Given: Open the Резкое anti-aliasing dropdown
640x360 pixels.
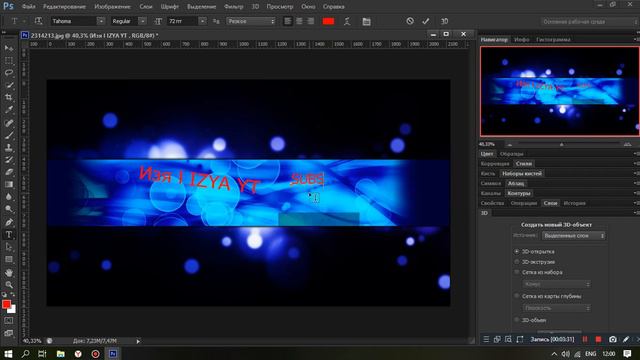Looking at the screenshot, I should pos(251,21).
